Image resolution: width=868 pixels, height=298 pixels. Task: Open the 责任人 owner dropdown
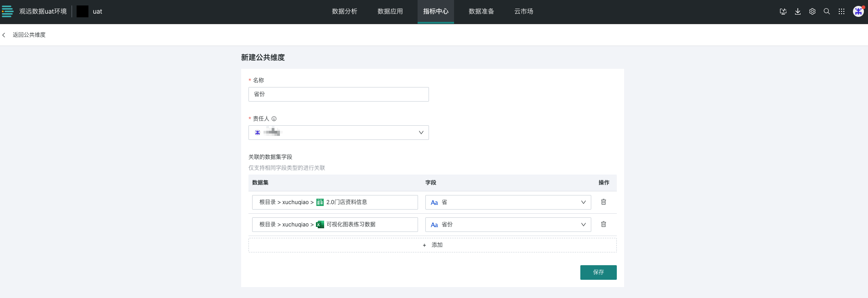point(339,133)
